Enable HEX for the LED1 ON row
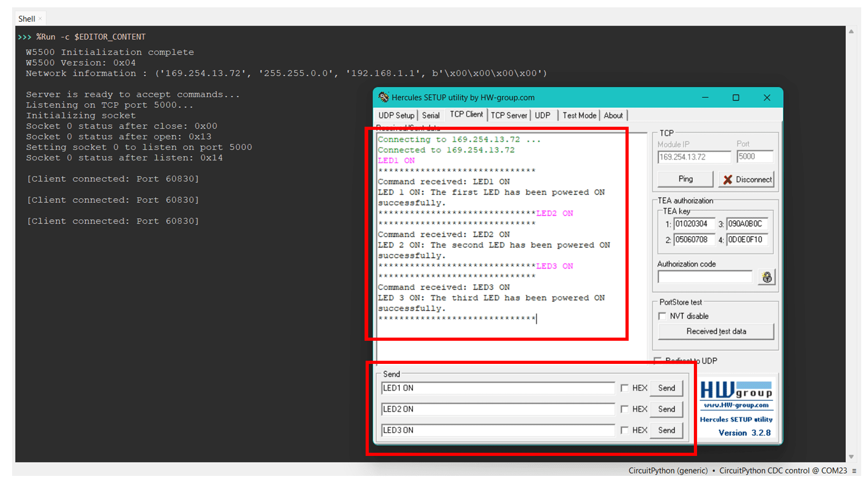 pyautogui.click(x=624, y=388)
